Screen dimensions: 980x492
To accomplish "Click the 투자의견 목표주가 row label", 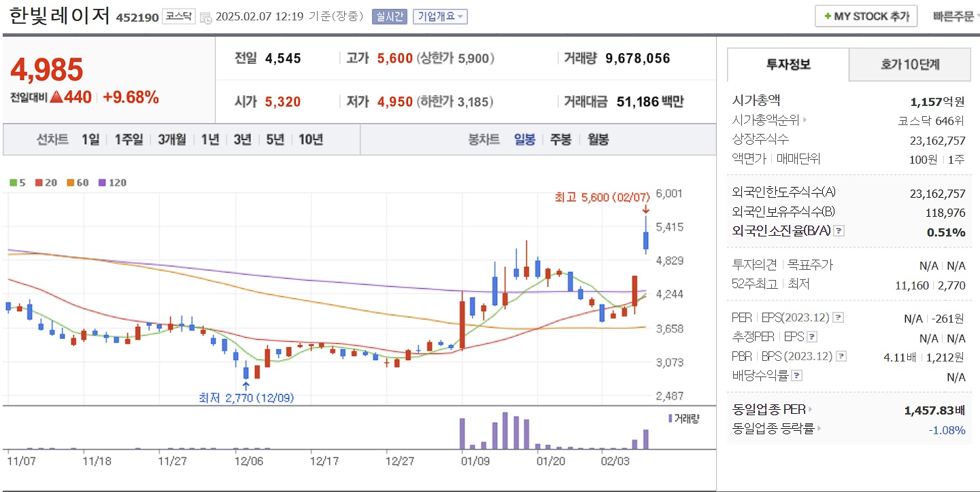I will 782,265.
